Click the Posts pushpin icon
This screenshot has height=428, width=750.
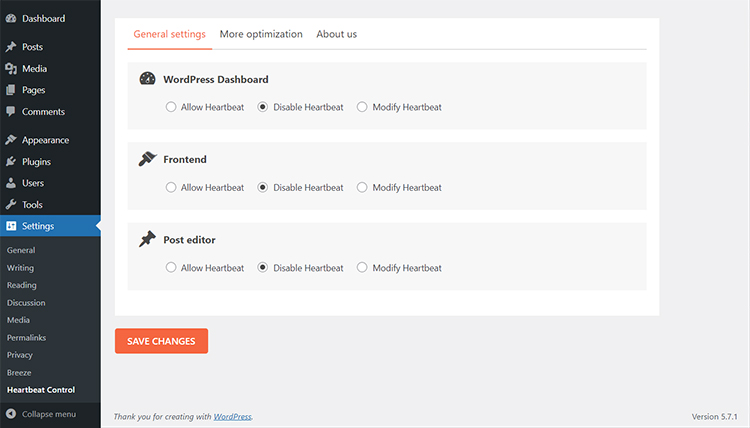pyautogui.click(x=10, y=47)
